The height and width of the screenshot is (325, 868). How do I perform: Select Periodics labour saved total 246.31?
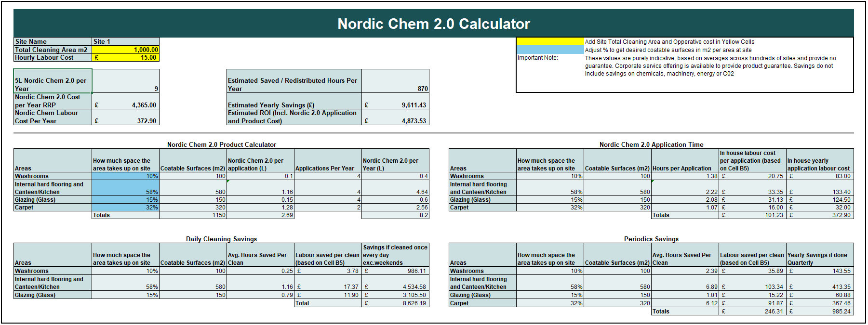[x=752, y=311]
